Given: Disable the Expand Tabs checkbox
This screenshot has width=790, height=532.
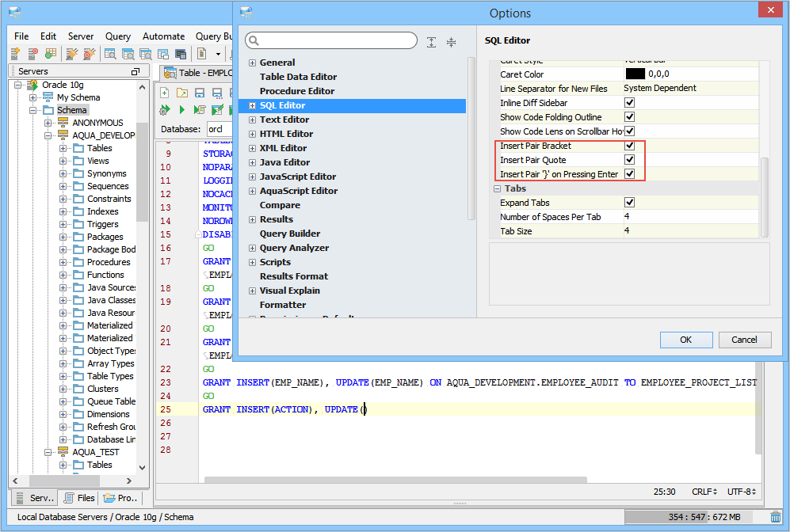Looking at the screenshot, I should coord(630,203).
